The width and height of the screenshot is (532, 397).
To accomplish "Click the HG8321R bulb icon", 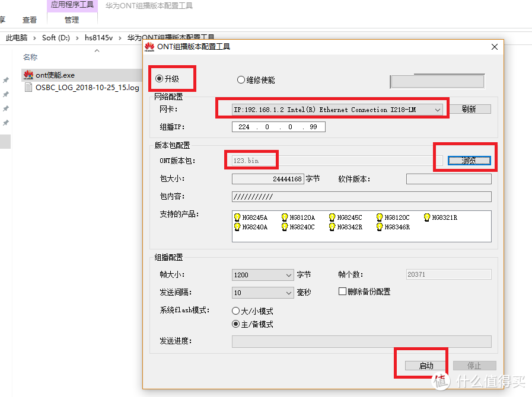I will [427, 217].
